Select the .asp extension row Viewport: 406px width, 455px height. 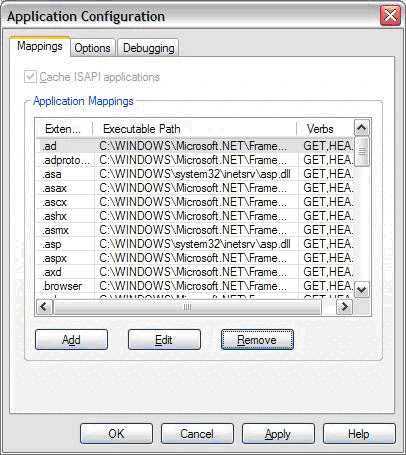click(195, 244)
